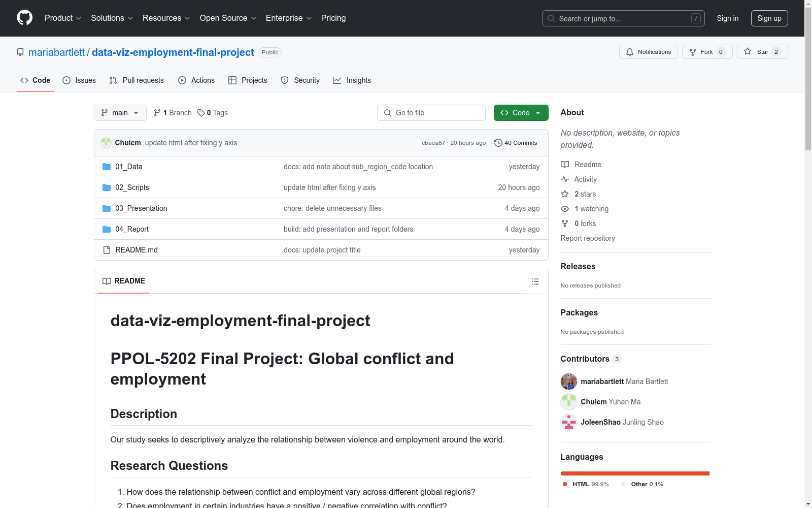
Task: Switch to the Actions tab
Action: (196, 80)
